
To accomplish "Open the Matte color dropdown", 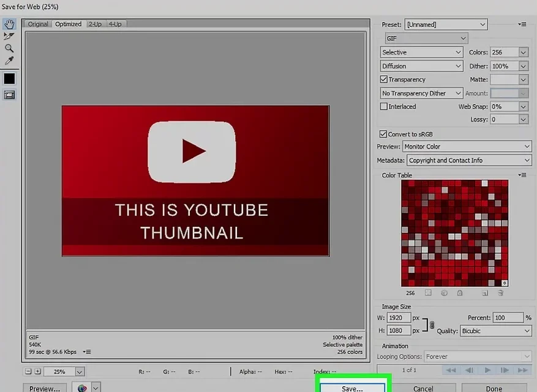I will [x=523, y=80].
